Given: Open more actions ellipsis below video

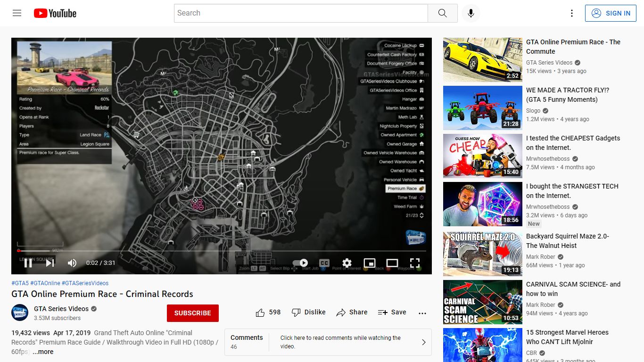Looking at the screenshot, I should [x=422, y=313].
